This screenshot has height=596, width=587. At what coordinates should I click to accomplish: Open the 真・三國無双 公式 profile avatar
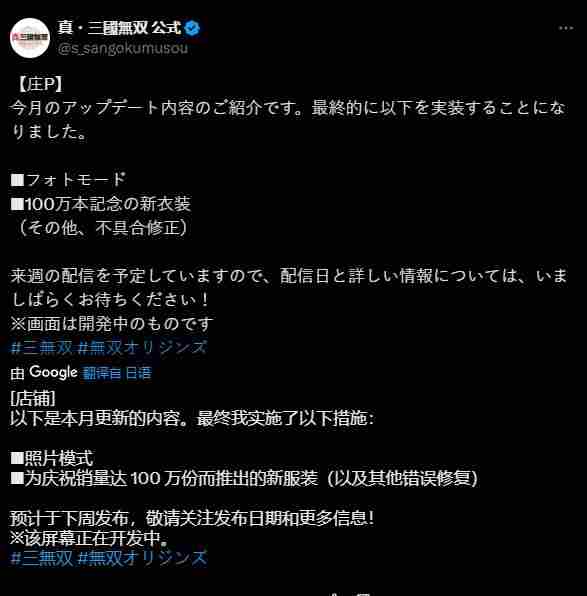click(30, 38)
